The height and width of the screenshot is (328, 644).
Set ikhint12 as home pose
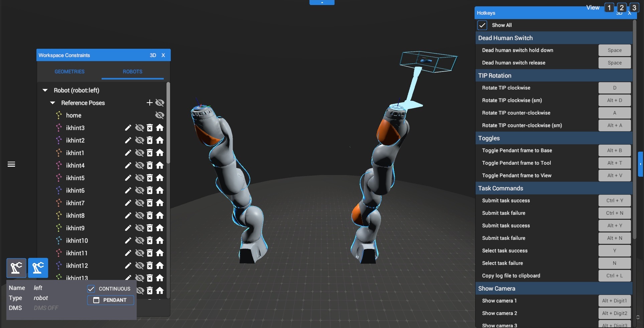[160, 266]
